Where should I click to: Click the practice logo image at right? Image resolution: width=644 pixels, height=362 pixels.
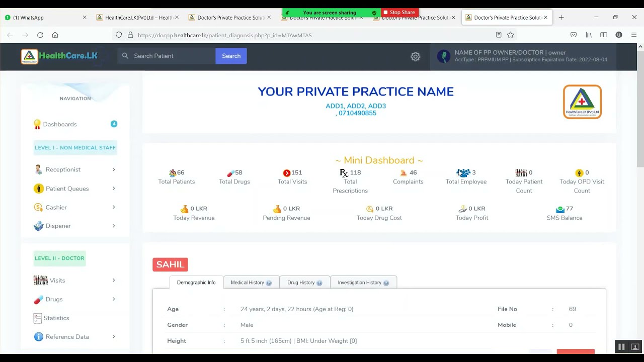click(x=582, y=102)
